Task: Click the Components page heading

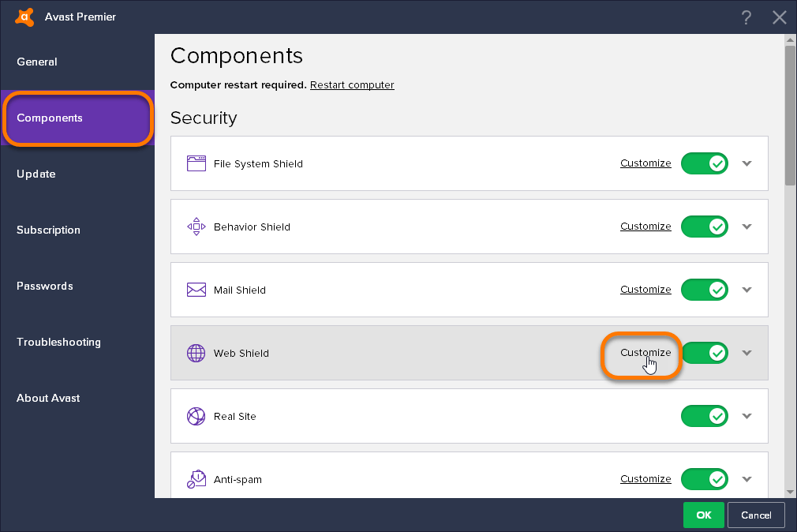Action: pyautogui.click(x=237, y=55)
